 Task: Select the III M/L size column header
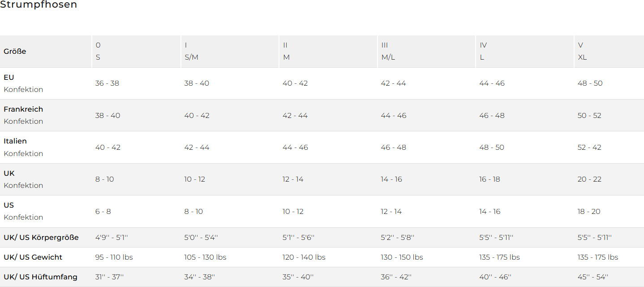pos(387,52)
